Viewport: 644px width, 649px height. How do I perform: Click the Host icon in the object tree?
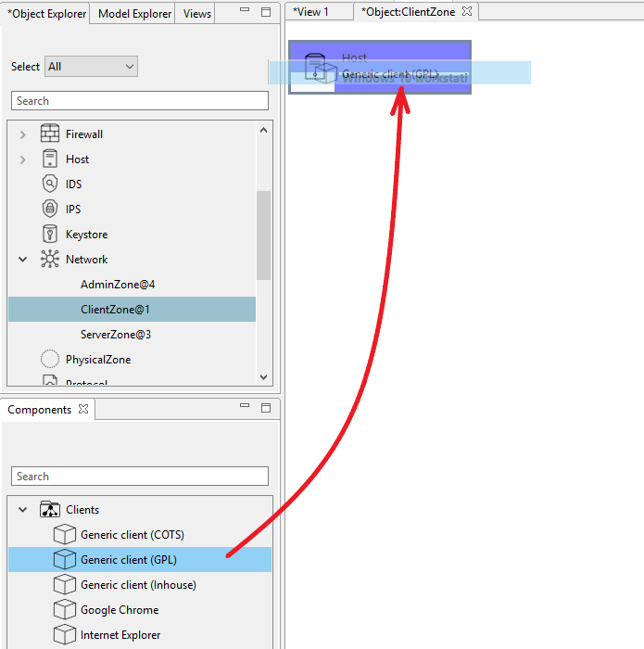(50, 159)
